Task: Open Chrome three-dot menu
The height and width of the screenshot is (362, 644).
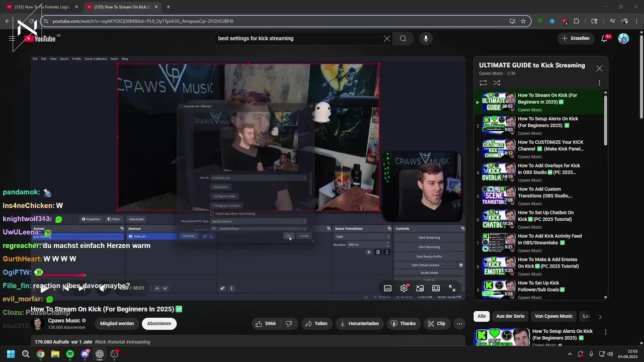Action: 637,21
